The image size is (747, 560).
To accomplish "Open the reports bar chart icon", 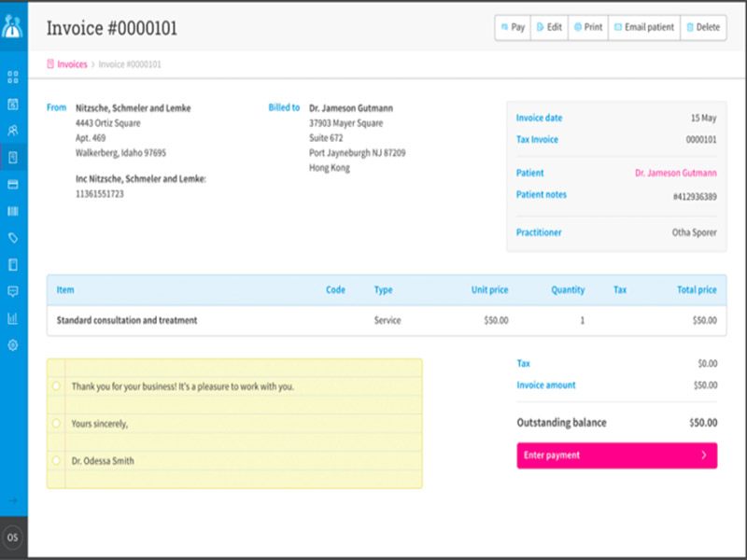I will 13,318.
